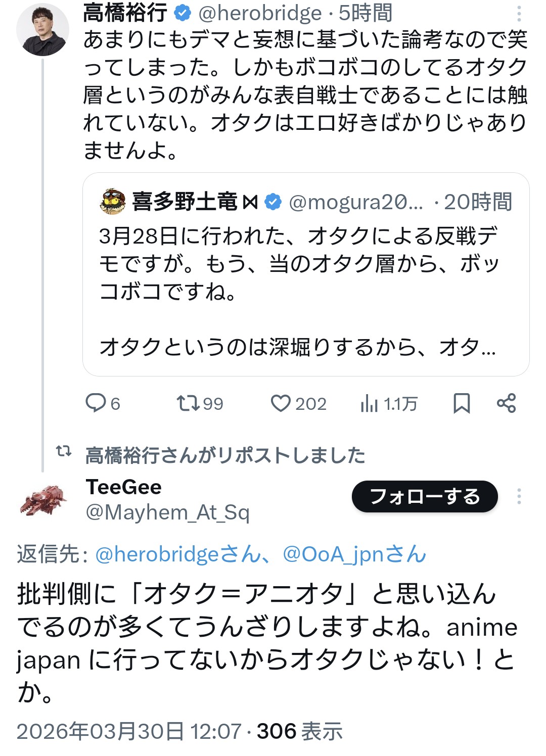Open 高橋裕行's profile picture

[x=42, y=29]
